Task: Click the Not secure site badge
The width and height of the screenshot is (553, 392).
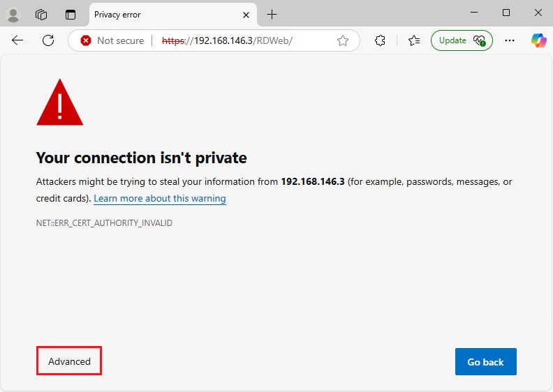Action: coord(112,40)
